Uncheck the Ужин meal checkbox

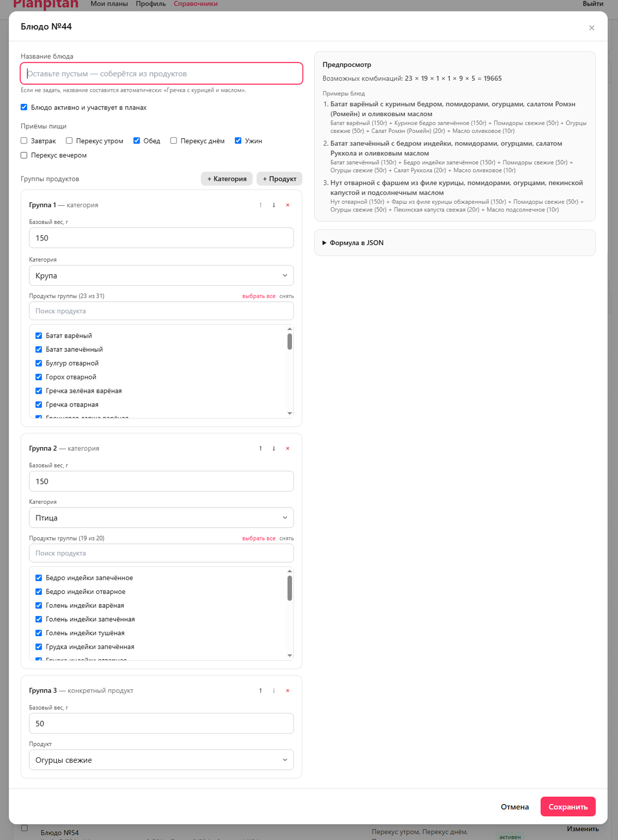tap(238, 141)
